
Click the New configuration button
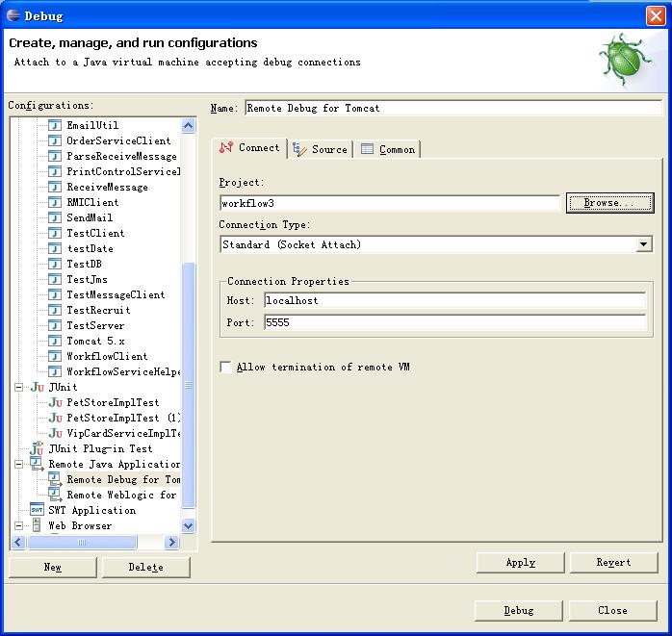(x=53, y=567)
